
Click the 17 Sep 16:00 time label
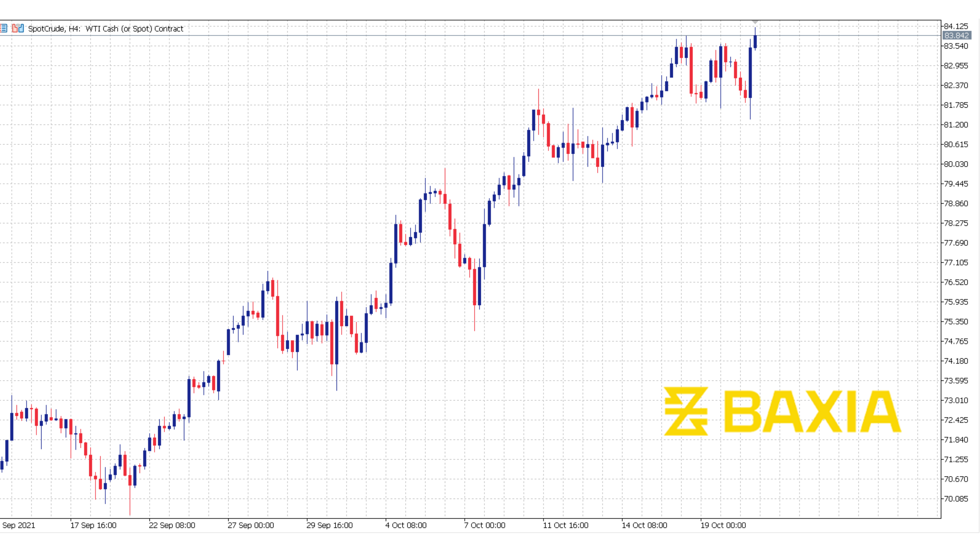pyautogui.click(x=93, y=525)
